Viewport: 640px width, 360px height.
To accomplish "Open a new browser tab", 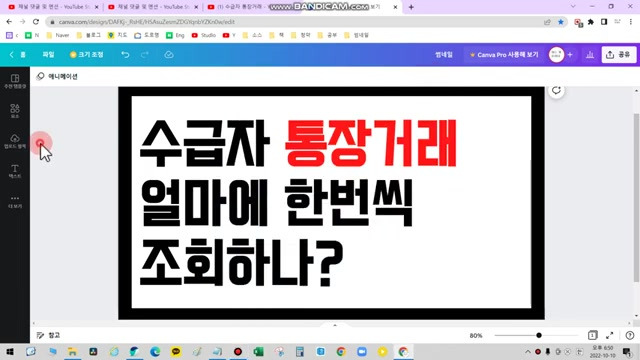I will (411, 7).
